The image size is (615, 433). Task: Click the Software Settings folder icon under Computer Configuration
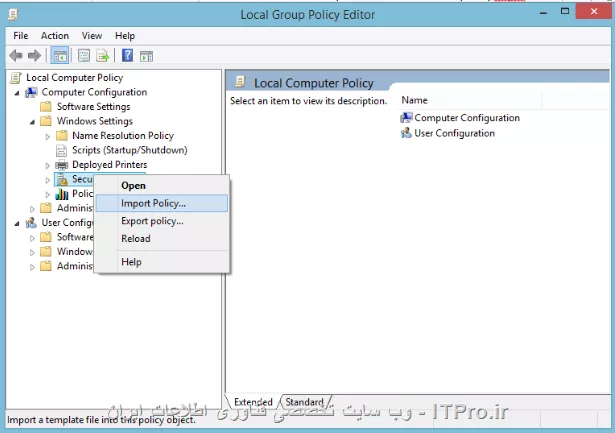click(46, 106)
